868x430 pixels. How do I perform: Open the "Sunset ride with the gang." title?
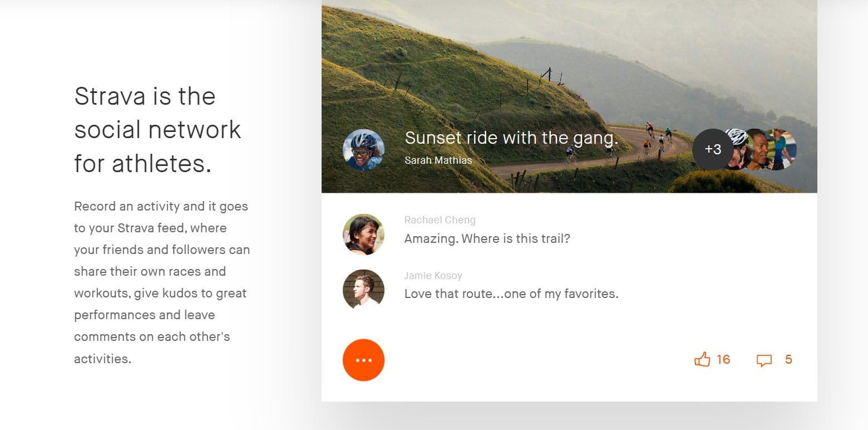pyautogui.click(x=511, y=138)
